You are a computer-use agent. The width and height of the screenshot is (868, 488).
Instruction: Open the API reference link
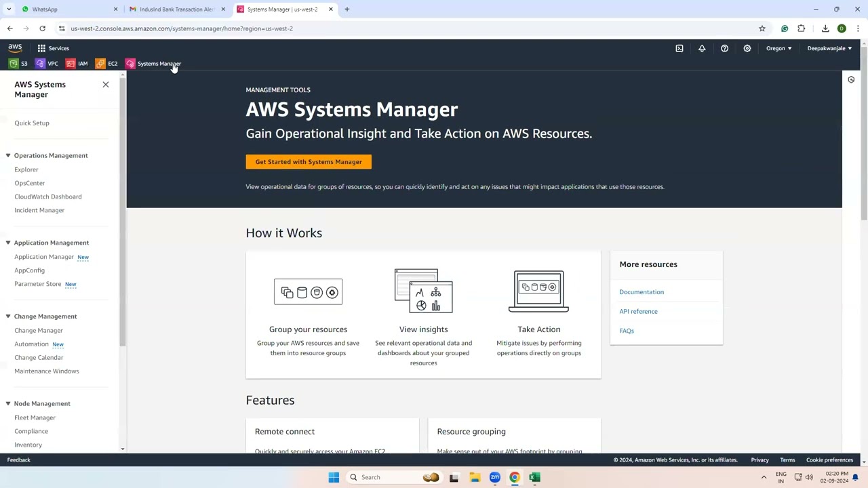[x=638, y=312]
